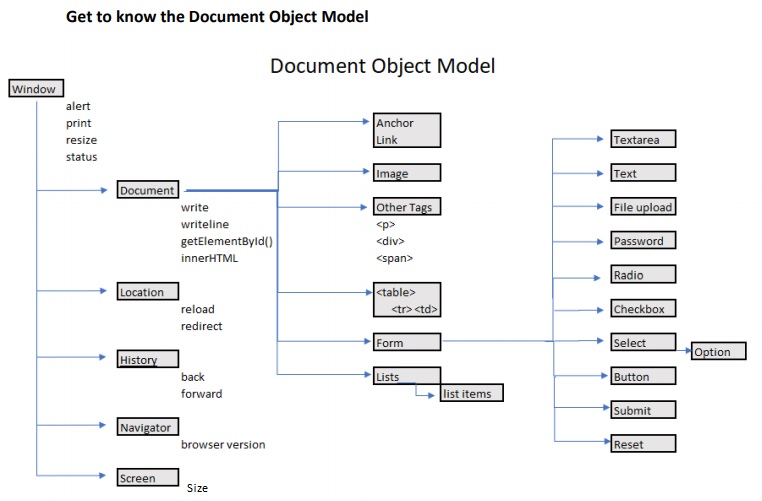Select the Lists box
This screenshot has height=501, width=762.
click(406, 377)
